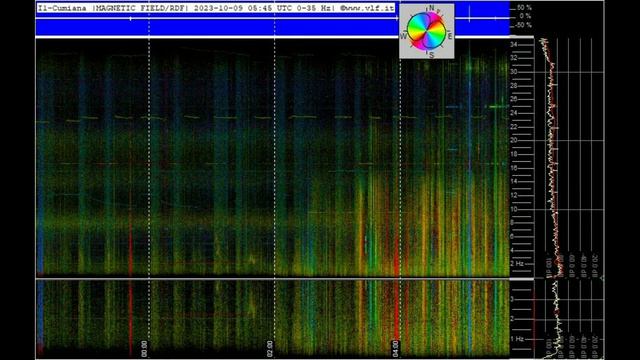640x360 pixels.
Task: Click the 0 % scale label
Action: [526, 16]
